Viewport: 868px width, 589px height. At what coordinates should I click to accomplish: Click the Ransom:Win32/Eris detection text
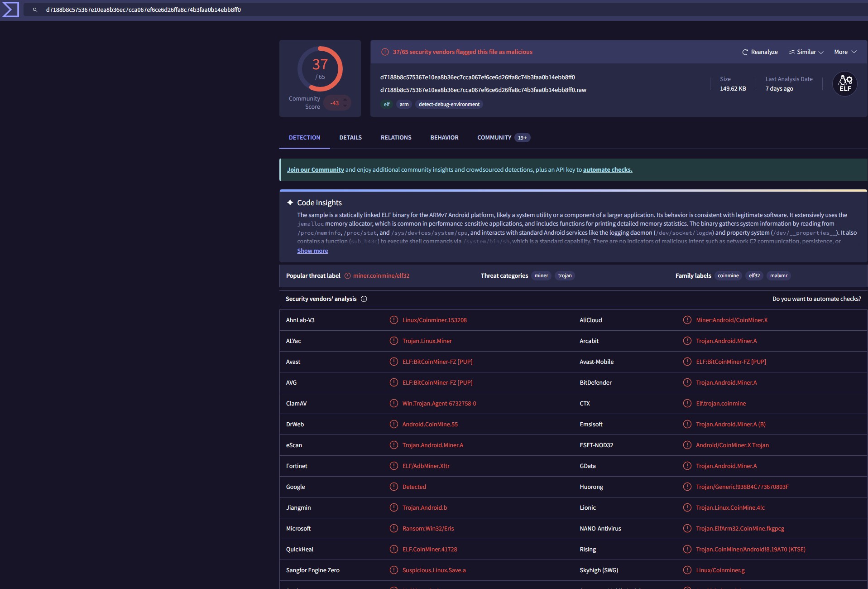[428, 528]
